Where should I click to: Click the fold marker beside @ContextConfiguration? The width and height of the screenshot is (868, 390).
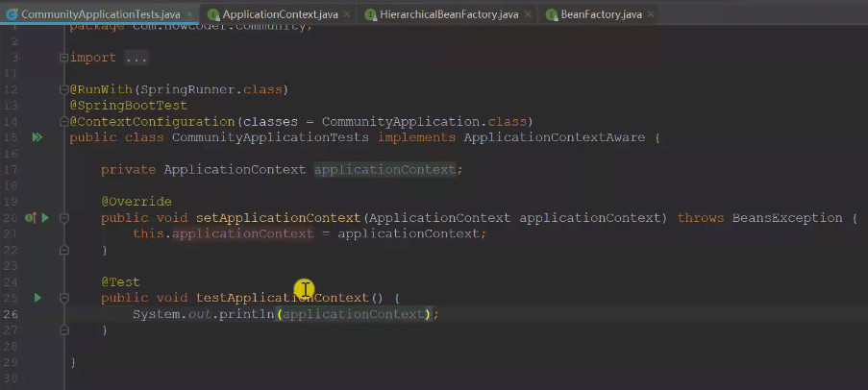click(64, 122)
